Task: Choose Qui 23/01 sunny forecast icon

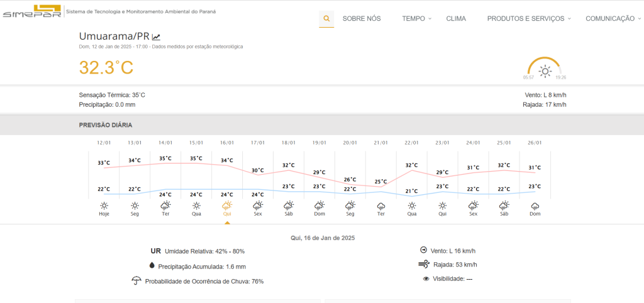Action: 443,206
